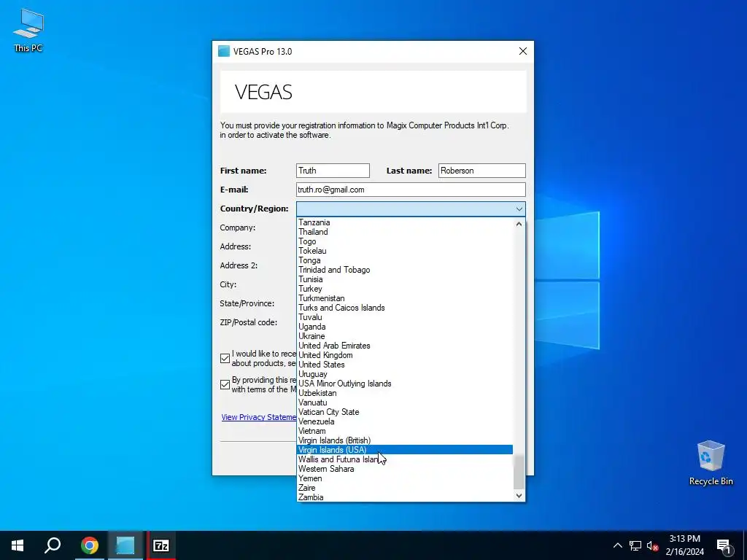Screen dimensions: 747x560
Task: Click the muted volume tray icon
Action: click(x=652, y=545)
